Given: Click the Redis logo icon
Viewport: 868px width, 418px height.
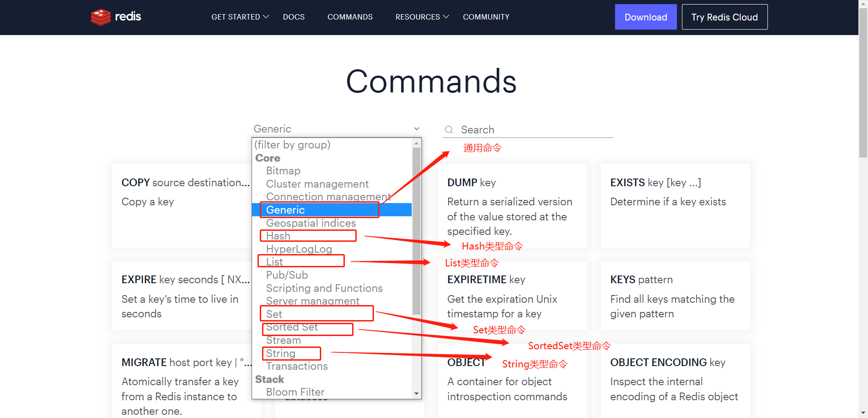Looking at the screenshot, I should pos(101,17).
